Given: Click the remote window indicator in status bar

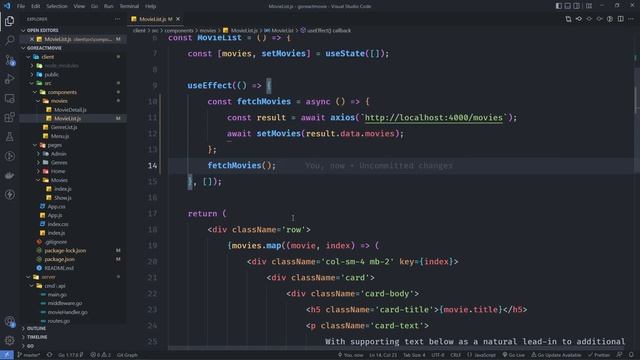Looking at the screenshot, I should pos(7,355).
